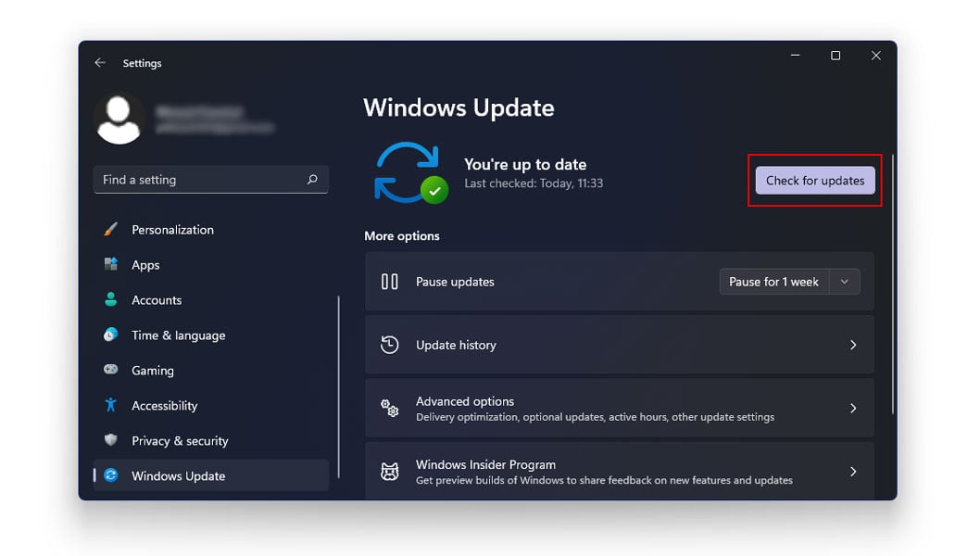Click 'You're up to date' status text
Viewport: 980px width, 556px height.
(525, 164)
